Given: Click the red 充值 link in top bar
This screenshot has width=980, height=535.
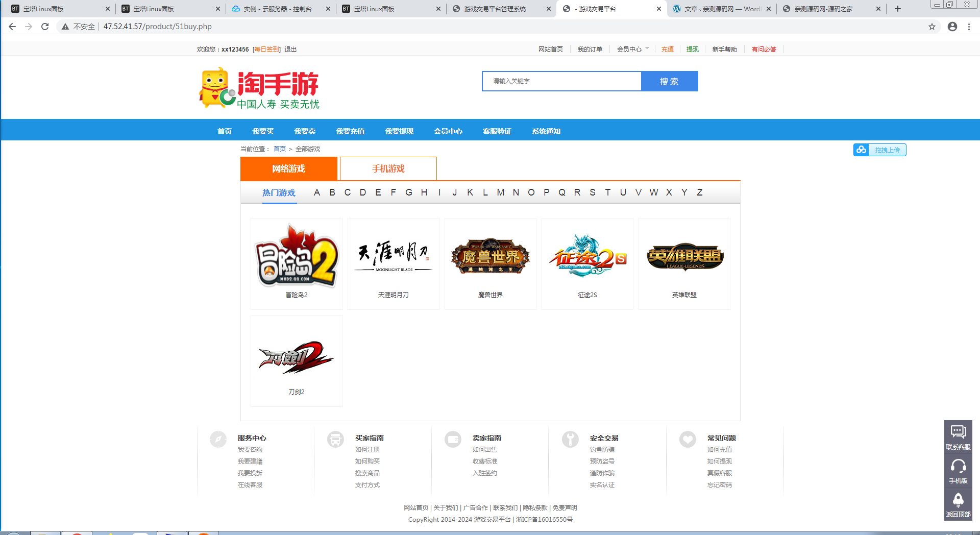Looking at the screenshot, I should point(667,49).
